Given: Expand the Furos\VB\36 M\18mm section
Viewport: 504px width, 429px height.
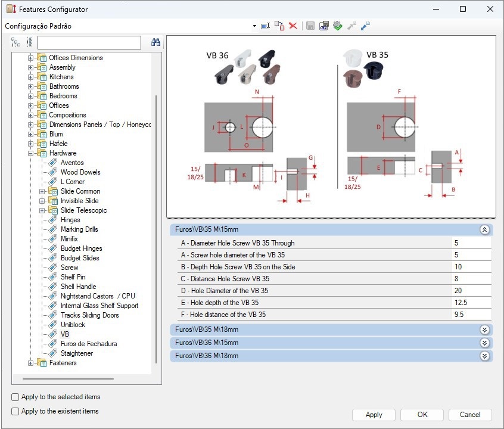Looking at the screenshot, I should pyautogui.click(x=485, y=356).
